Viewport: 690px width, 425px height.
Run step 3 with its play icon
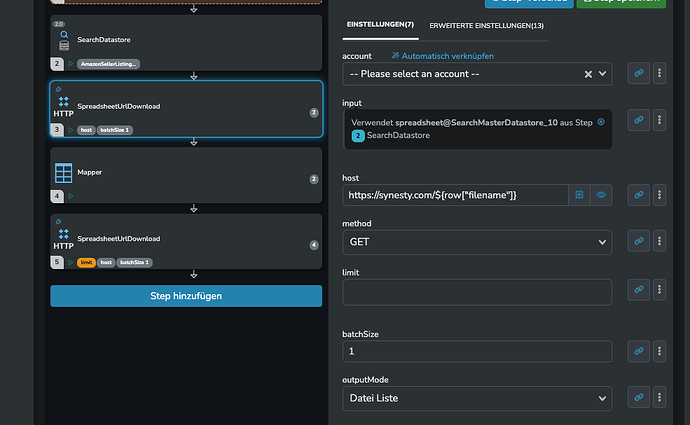(70, 130)
